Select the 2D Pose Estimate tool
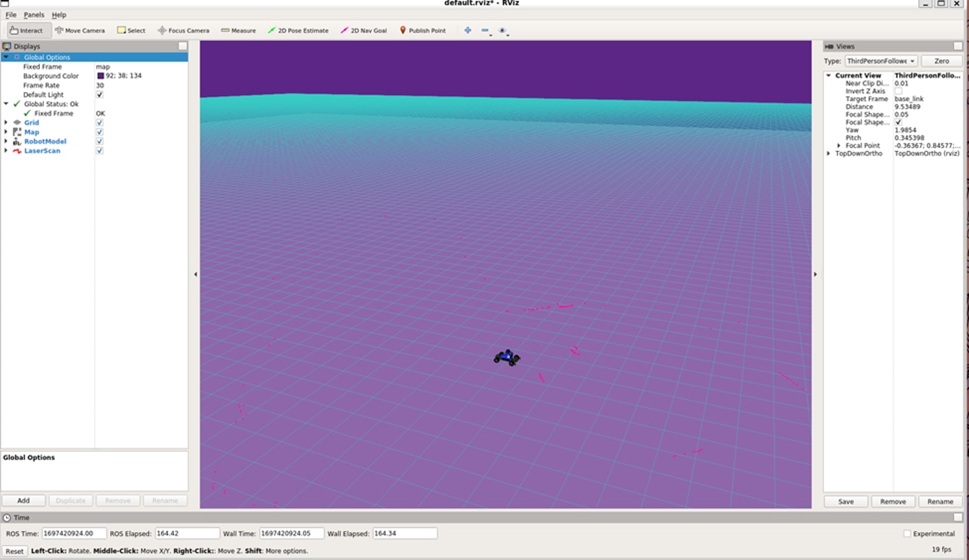Screen dimensions: 969x560 298,31
